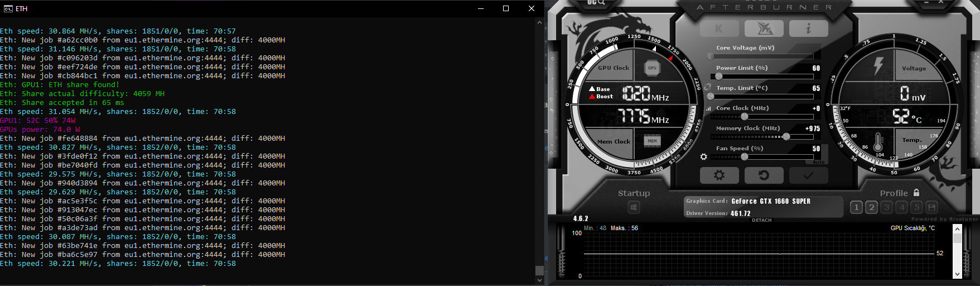This screenshot has width=980, height=286.
Task: Click DETACH under the graphics card info
Action: coord(762,220)
